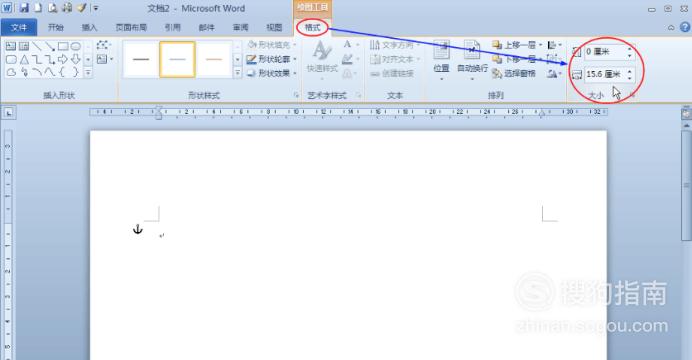Choose the highlighted blue line style thumbnail

pyautogui.click(x=177, y=59)
